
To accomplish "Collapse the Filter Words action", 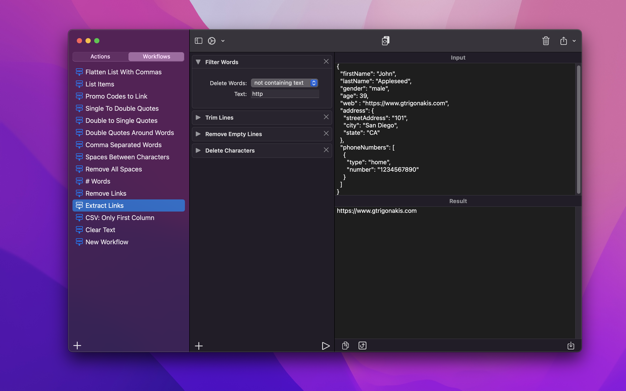I will (x=198, y=62).
